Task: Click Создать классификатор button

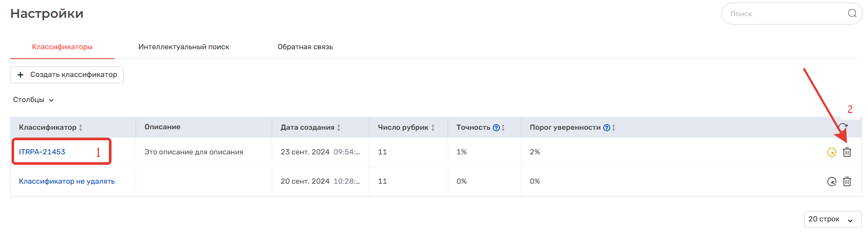Action: tap(66, 75)
